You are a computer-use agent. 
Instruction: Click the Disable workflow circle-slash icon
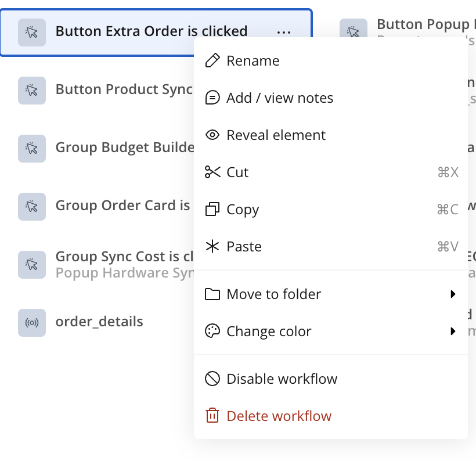213,379
